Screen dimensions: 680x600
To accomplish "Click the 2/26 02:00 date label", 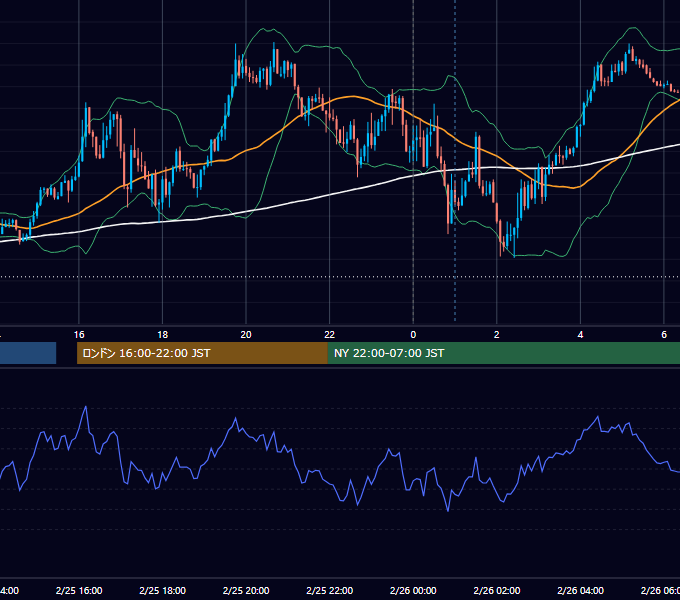I will tap(497, 590).
